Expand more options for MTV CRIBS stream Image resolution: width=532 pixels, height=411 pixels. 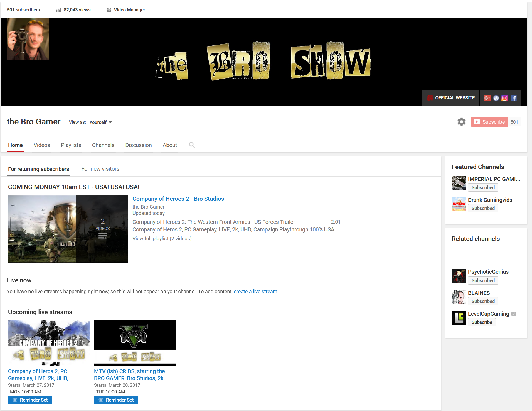[173, 379]
